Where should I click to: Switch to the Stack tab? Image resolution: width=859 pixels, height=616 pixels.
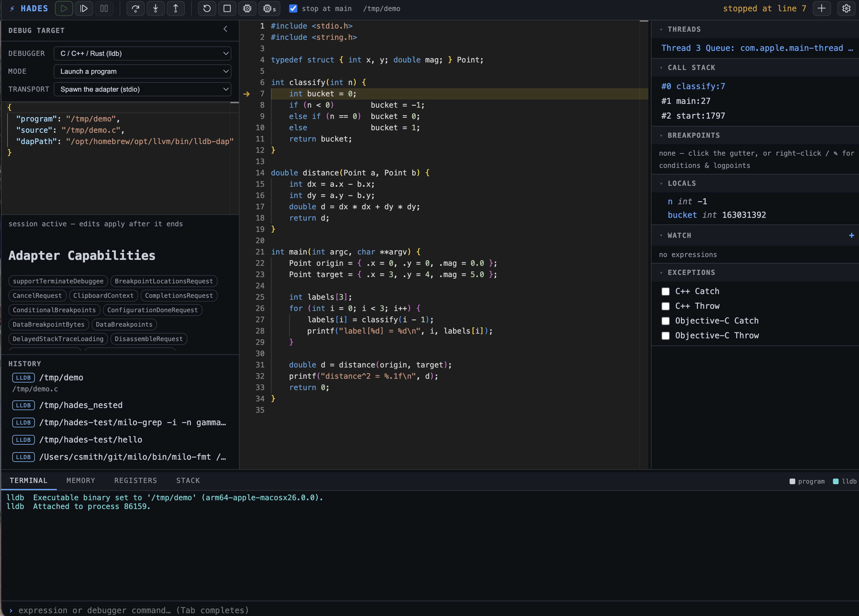click(x=188, y=480)
